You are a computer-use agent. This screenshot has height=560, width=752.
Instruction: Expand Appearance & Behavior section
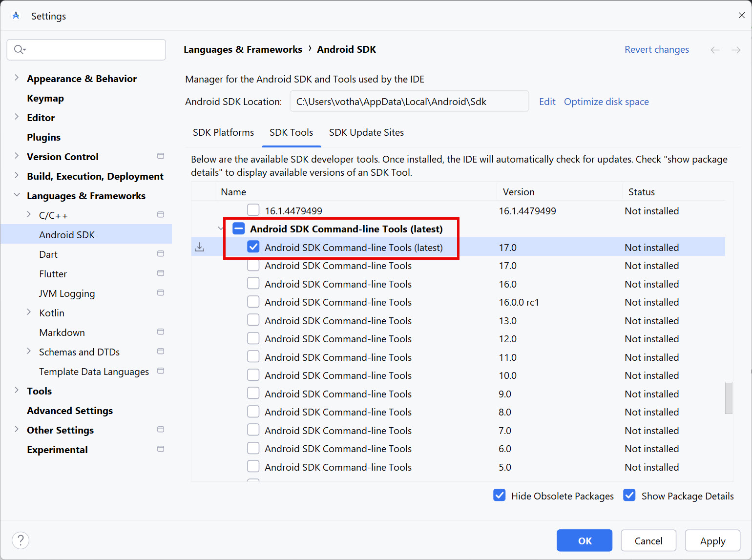pyautogui.click(x=17, y=78)
